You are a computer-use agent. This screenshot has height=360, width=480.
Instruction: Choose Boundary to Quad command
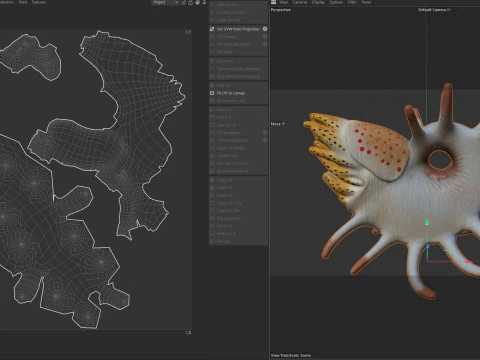pyautogui.click(x=233, y=171)
